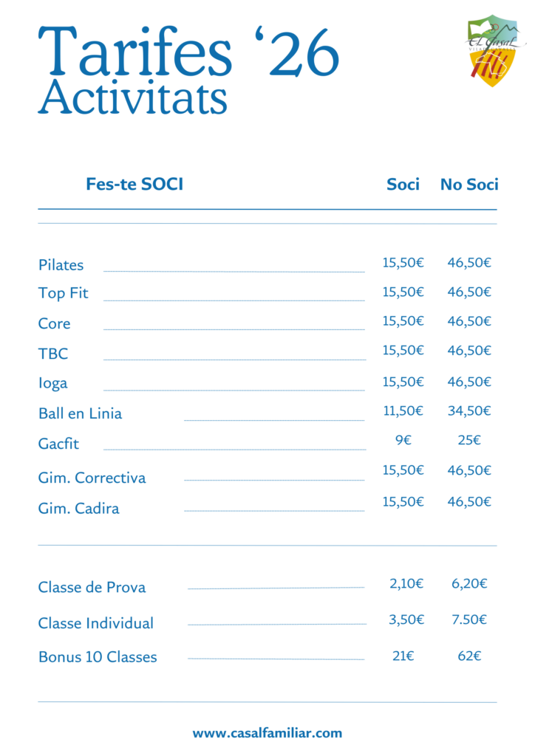Click the Bonus 10 Classes label

pos(98,657)
